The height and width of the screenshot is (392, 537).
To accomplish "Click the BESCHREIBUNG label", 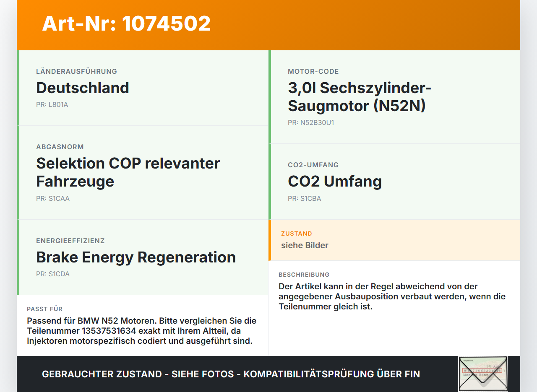I will click(x=304, y=275).
